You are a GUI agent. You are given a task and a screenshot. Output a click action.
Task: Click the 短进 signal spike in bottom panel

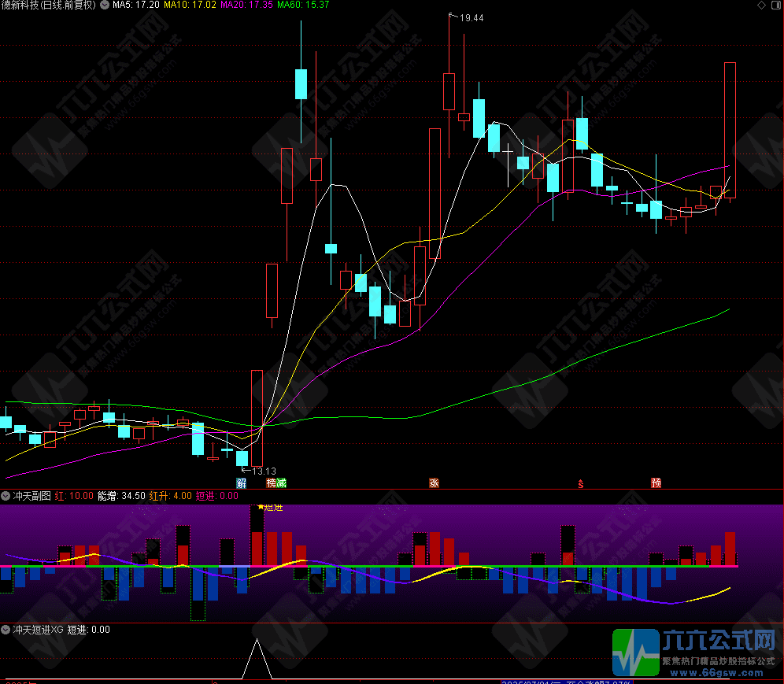coord(257,659)
